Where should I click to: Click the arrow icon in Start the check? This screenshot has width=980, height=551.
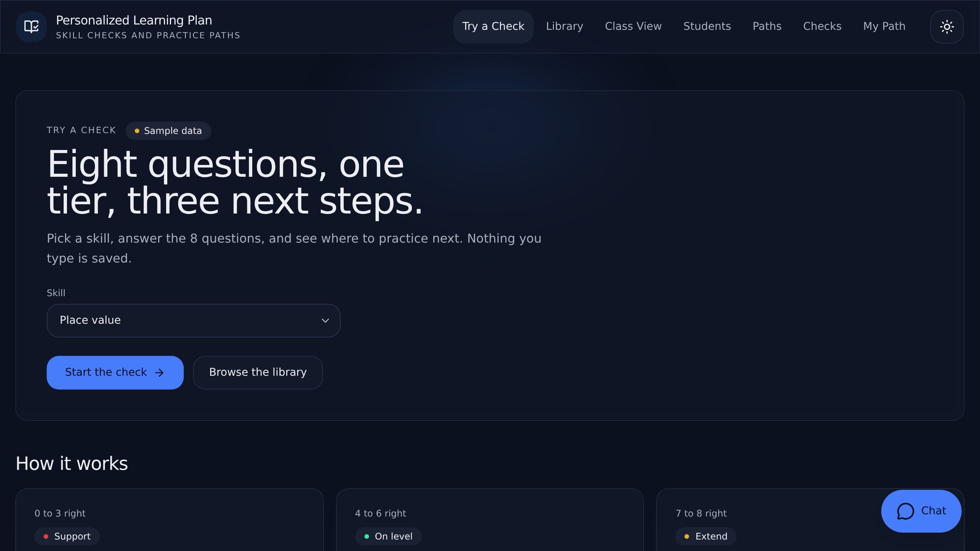[159, 372]
